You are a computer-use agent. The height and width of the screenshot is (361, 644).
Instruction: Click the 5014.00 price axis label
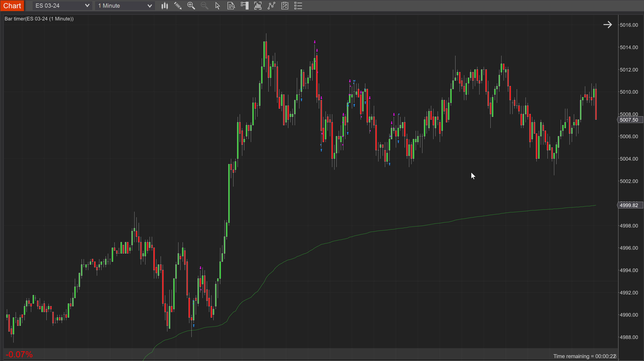[x=629, y=47]
